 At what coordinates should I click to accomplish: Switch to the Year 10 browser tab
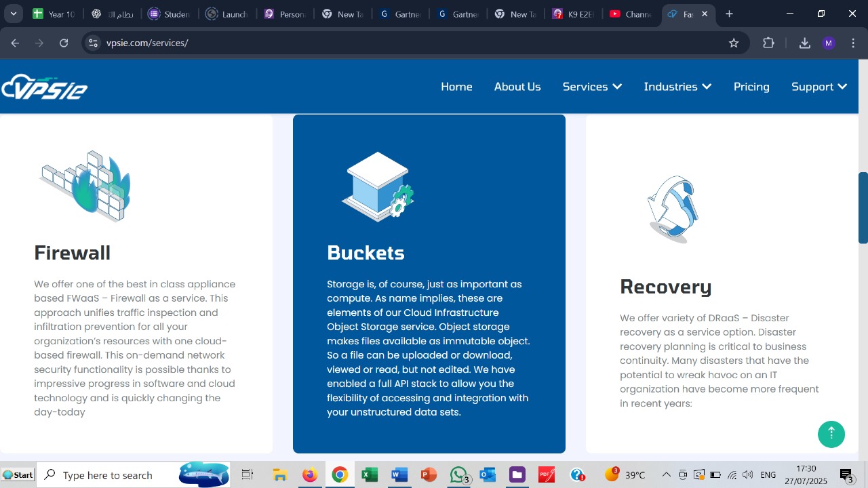54,14
